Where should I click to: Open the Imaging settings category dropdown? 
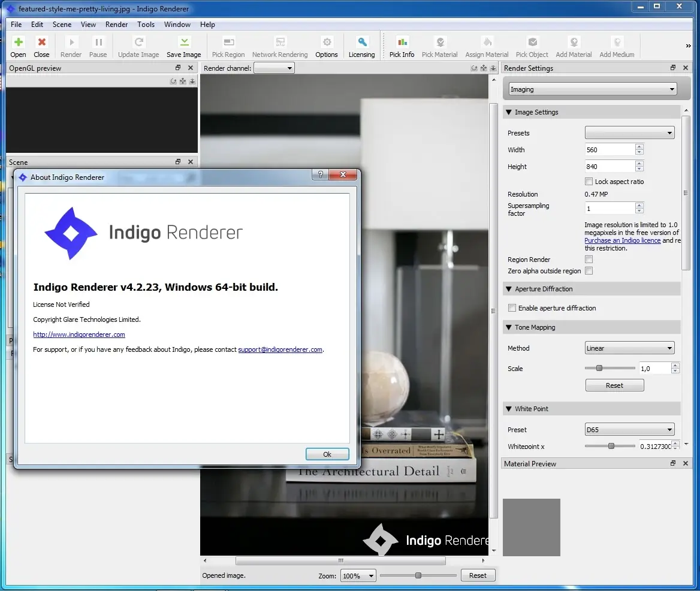coord(592,89)
